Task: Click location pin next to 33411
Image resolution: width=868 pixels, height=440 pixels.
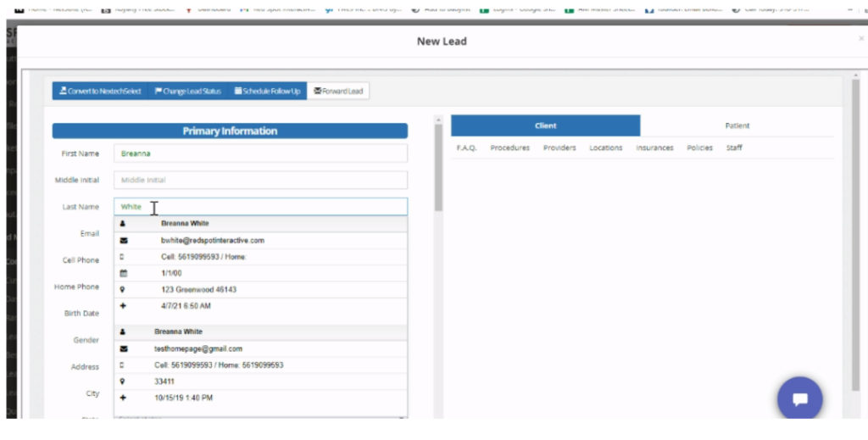Action: pos(124,382)
